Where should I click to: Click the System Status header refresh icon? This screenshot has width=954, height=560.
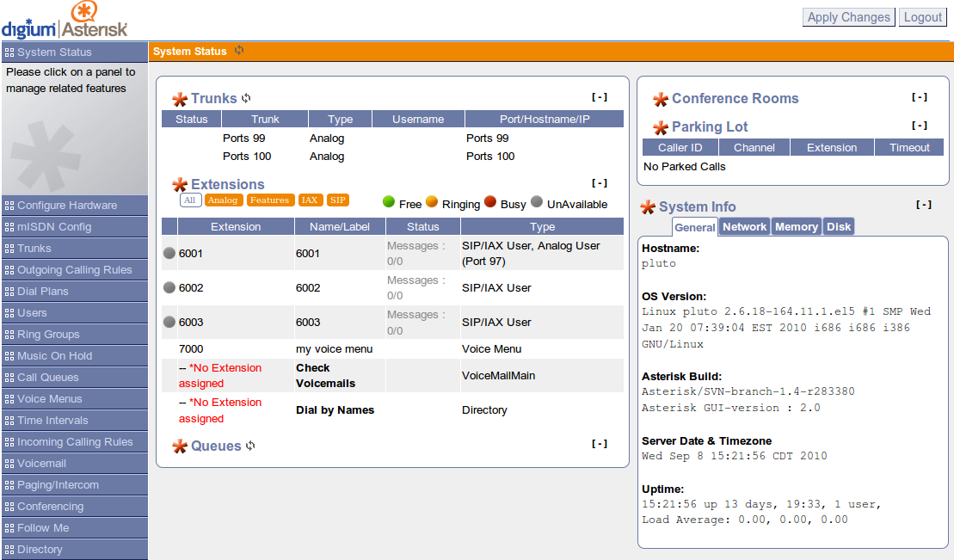pos(239,51)
